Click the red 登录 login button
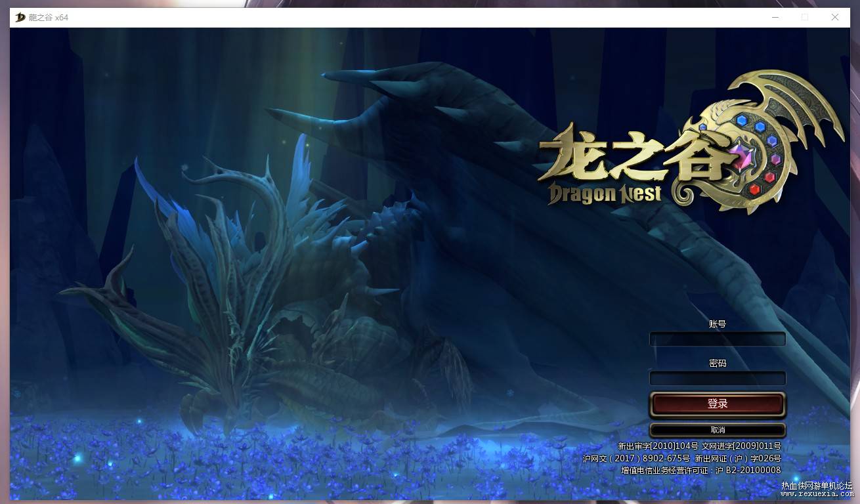The height and width of the screenshot is (504, 860). (x=718, y=404)
